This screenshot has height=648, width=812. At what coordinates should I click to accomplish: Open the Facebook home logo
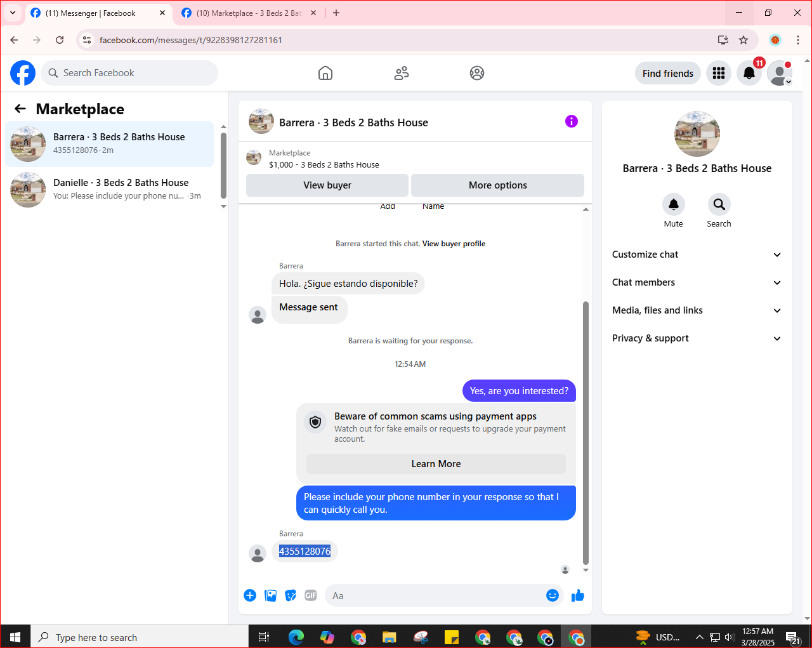coord(23,73)
